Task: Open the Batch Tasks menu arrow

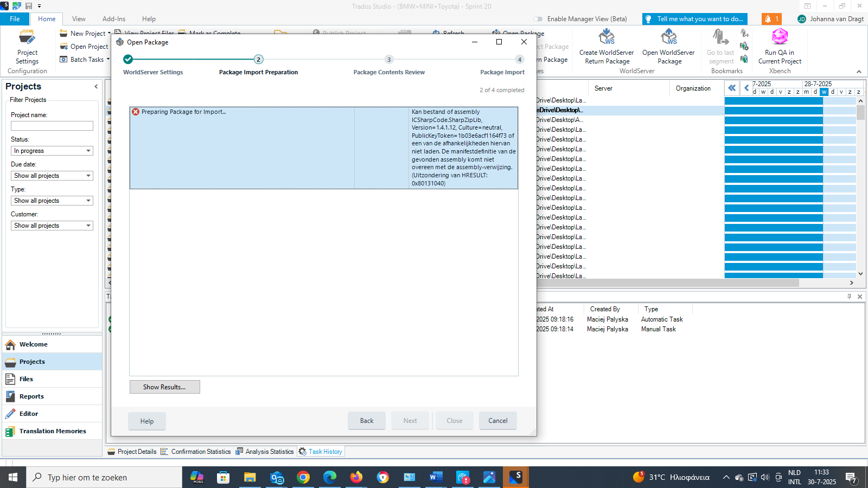Action: [108, 59]
